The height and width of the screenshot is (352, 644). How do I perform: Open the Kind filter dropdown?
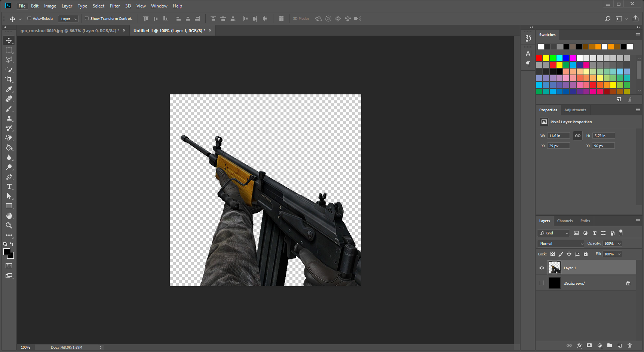pos(553,233)
